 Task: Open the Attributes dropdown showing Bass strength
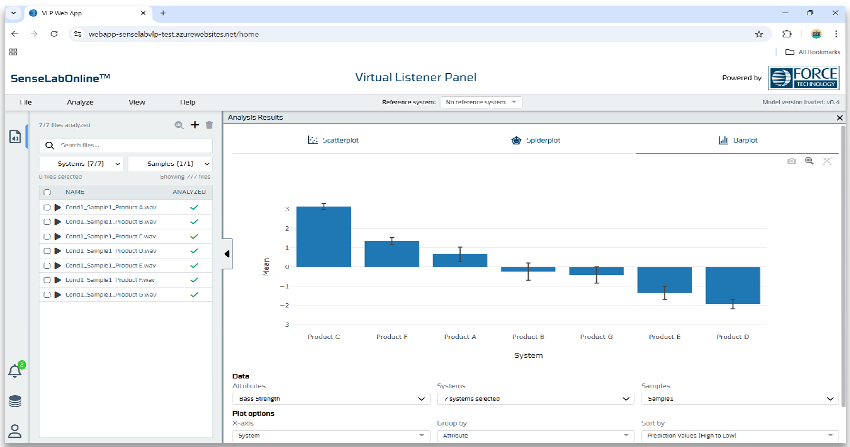point(331,399)
